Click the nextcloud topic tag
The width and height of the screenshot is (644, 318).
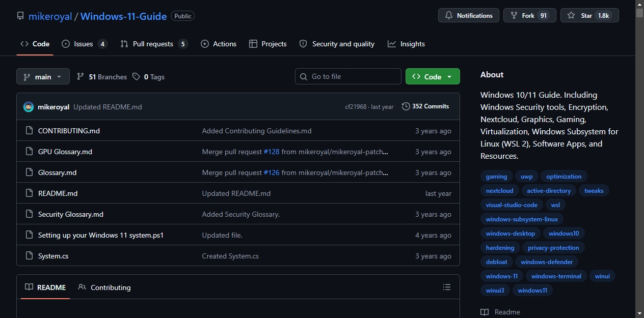point(499,191)
